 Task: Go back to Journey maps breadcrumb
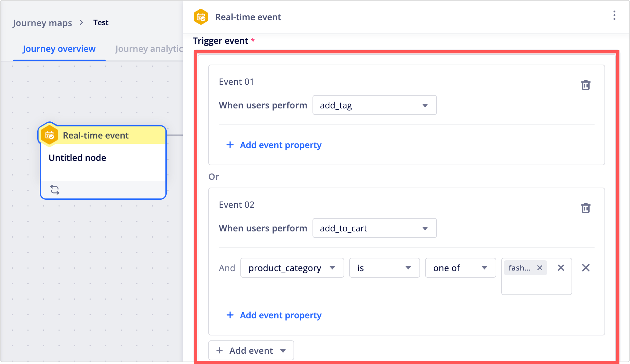pos(42,23)
